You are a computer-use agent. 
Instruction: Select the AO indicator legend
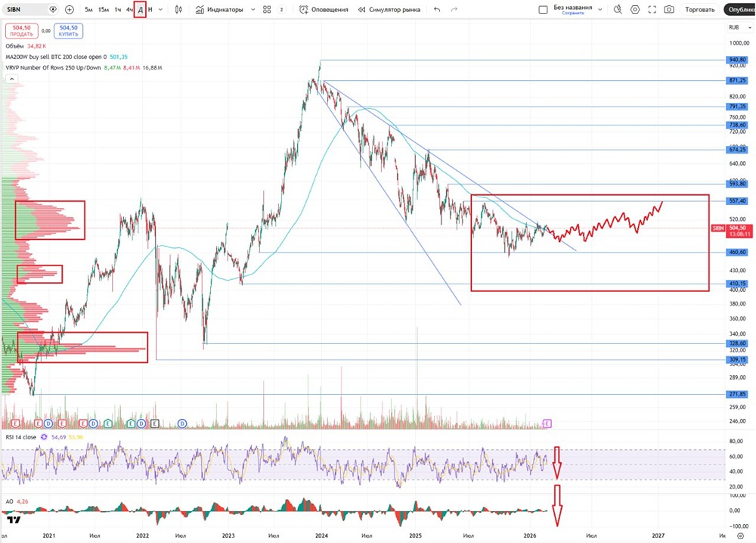click(x=9, y=501)
